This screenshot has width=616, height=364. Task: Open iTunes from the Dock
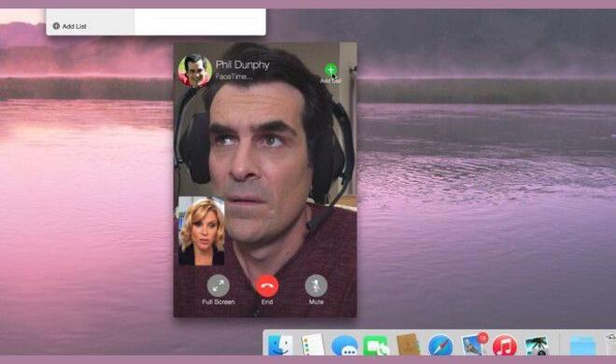click(504, 346)
